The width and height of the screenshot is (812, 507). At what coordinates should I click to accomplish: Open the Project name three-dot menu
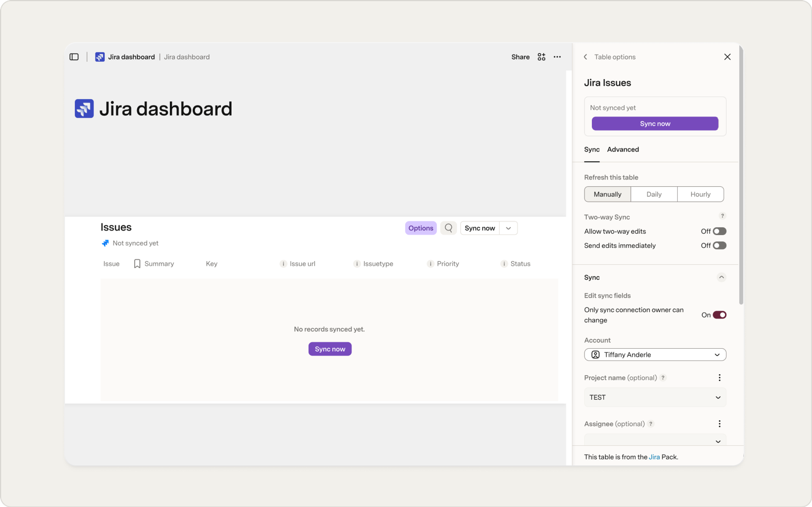click(719, 378)
